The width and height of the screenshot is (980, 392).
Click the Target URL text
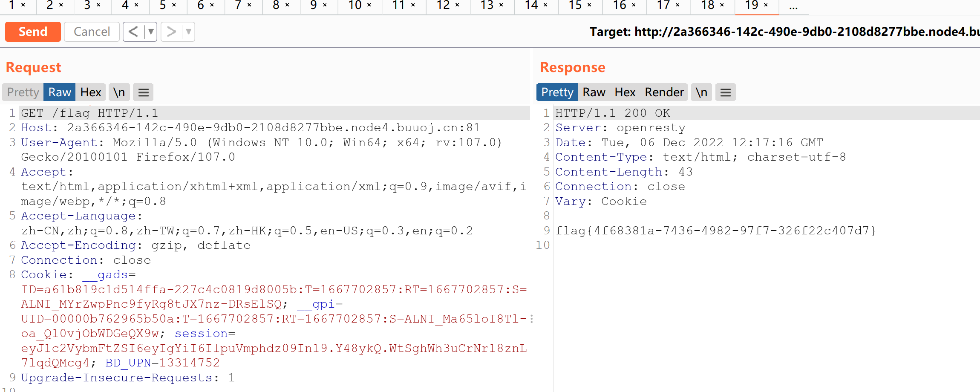pyautogui.click(x=784, y=32)
